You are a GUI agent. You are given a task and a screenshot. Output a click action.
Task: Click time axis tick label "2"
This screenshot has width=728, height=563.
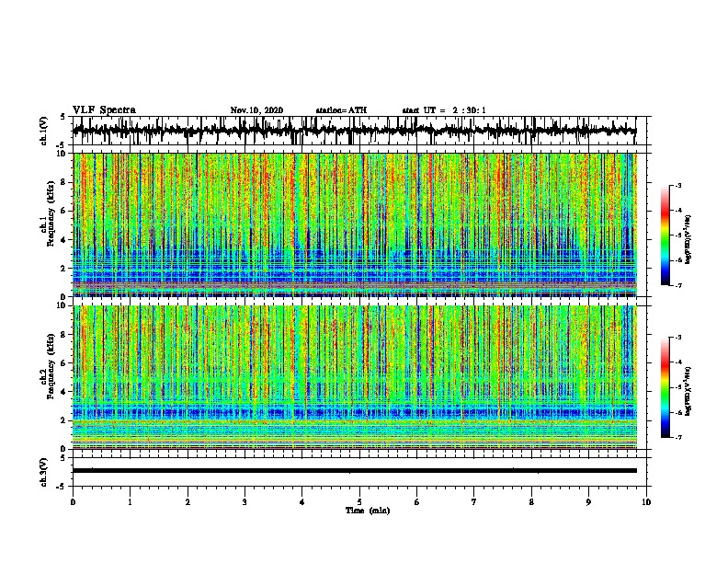(188, 502)
